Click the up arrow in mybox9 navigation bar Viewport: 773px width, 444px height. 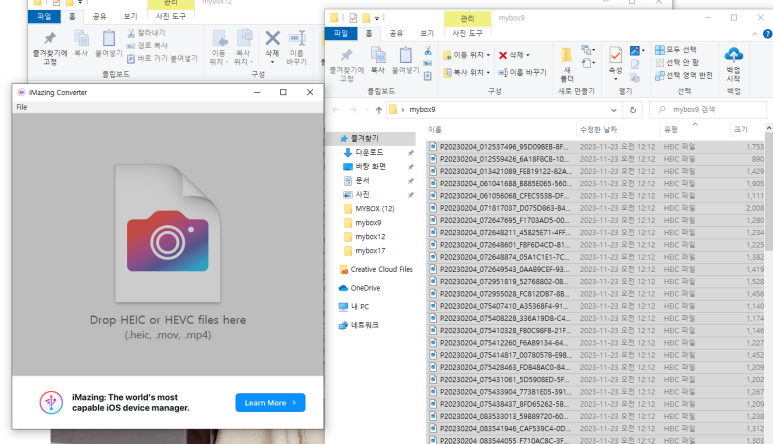[x=379, y=110]
